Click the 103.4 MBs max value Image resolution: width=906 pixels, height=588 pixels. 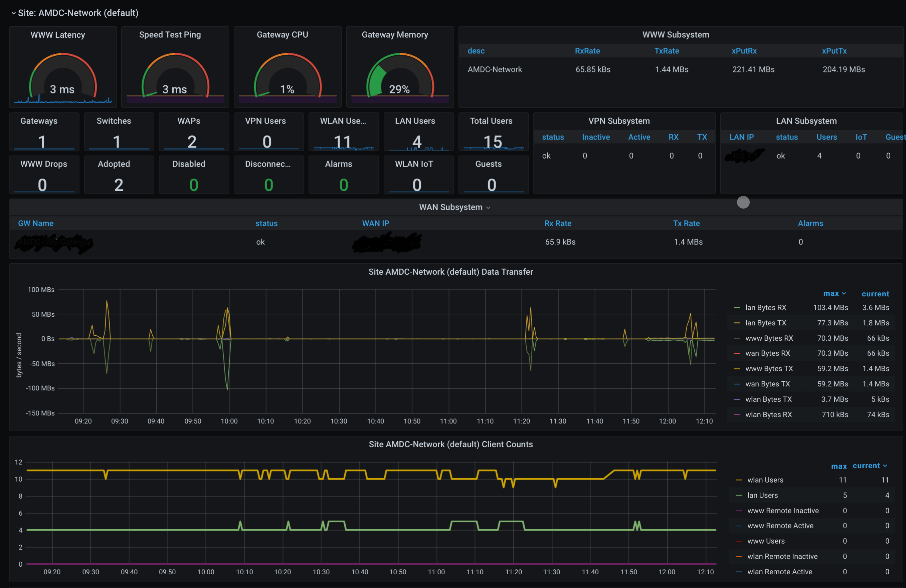pyautogui.click(x=830, y=307)
